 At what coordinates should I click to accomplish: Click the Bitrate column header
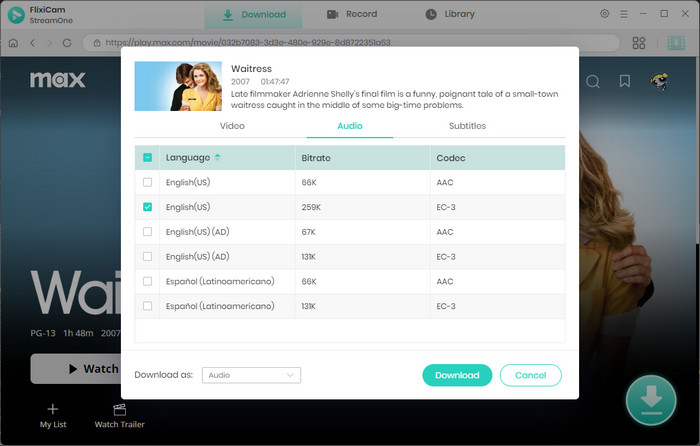(362, 158)
